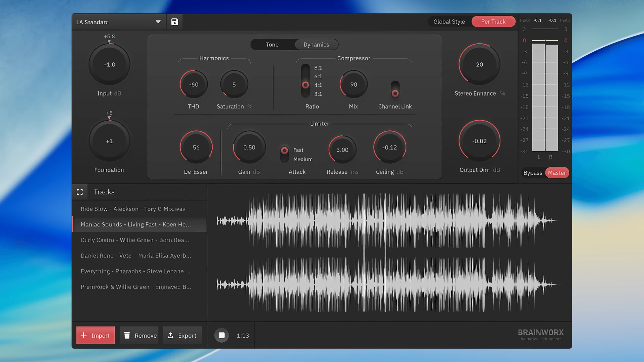This screenshot has height=362, width=644.
Task: Stop playback with the square stop button
Action: click(221, 336)
